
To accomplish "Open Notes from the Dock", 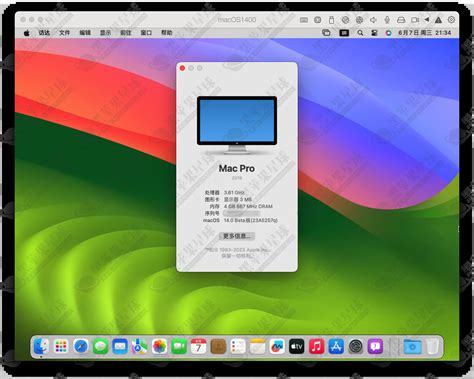I will pos(258,347).
